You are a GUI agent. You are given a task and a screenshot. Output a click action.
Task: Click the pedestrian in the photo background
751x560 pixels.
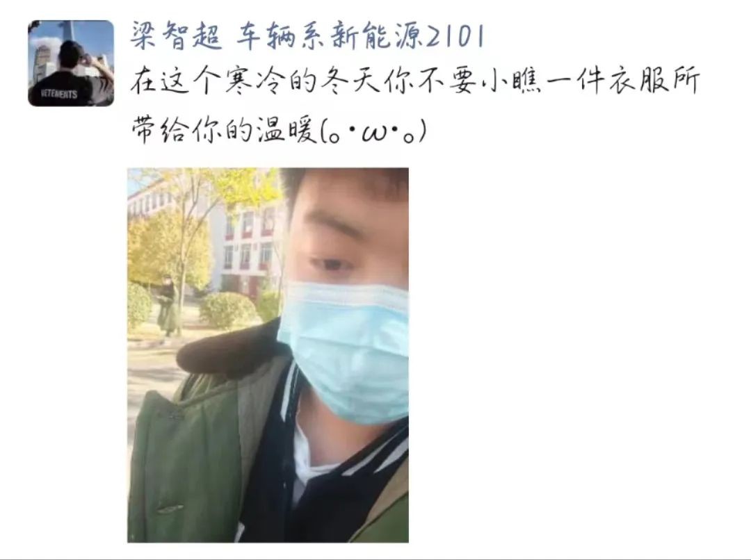coord(167,306)
